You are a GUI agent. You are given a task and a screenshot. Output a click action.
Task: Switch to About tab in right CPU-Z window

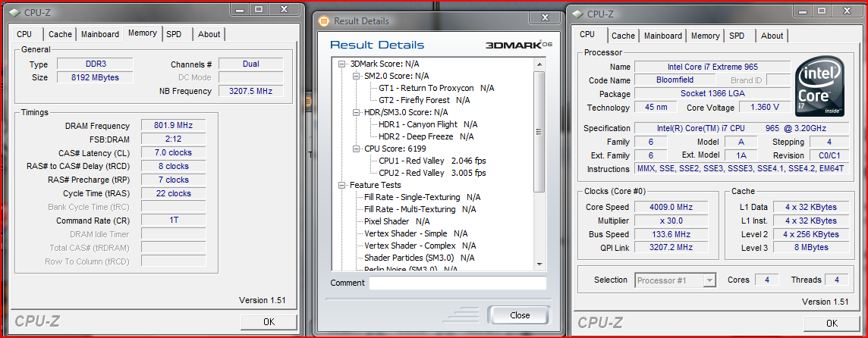[772, 36]
